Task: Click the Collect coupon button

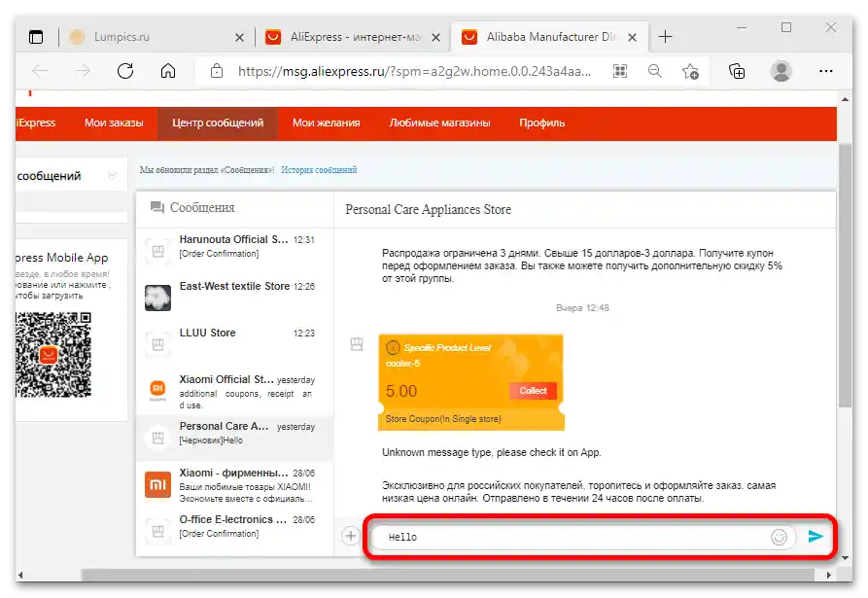Action: click(533, 390)
